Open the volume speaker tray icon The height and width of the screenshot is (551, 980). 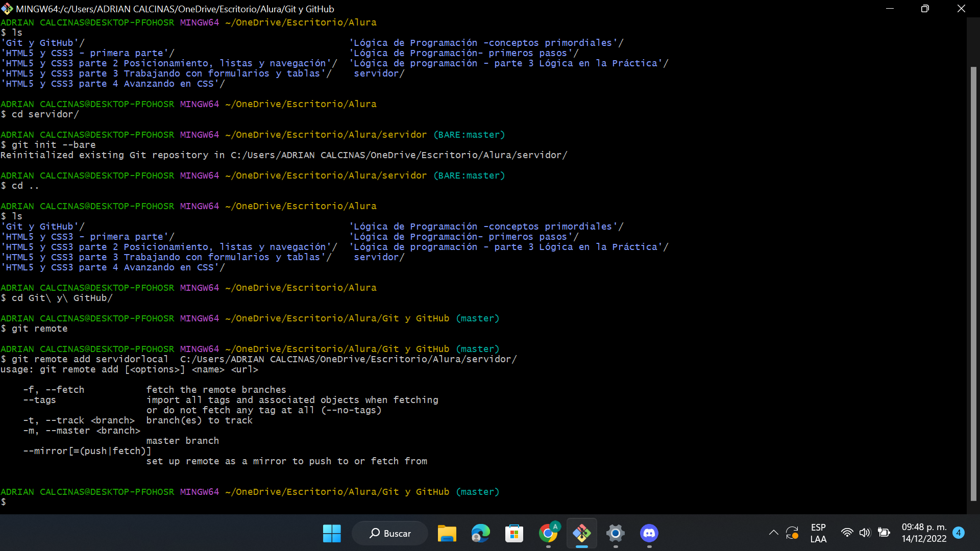point(865,533)
